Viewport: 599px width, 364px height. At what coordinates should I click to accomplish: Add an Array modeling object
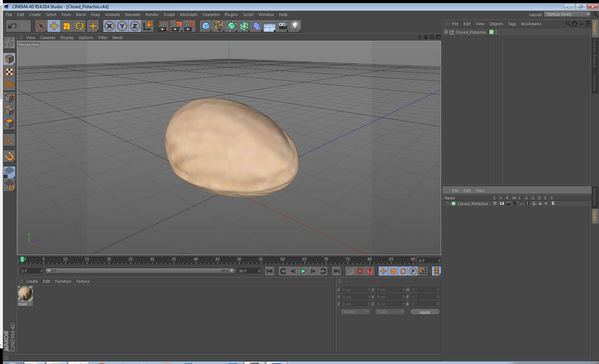[x=244, y=26]
